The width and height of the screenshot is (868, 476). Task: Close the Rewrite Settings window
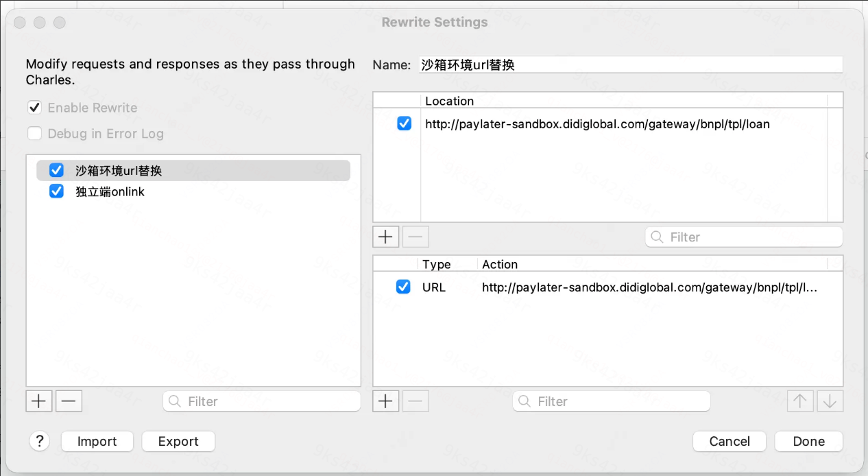(x=20, y=23)
